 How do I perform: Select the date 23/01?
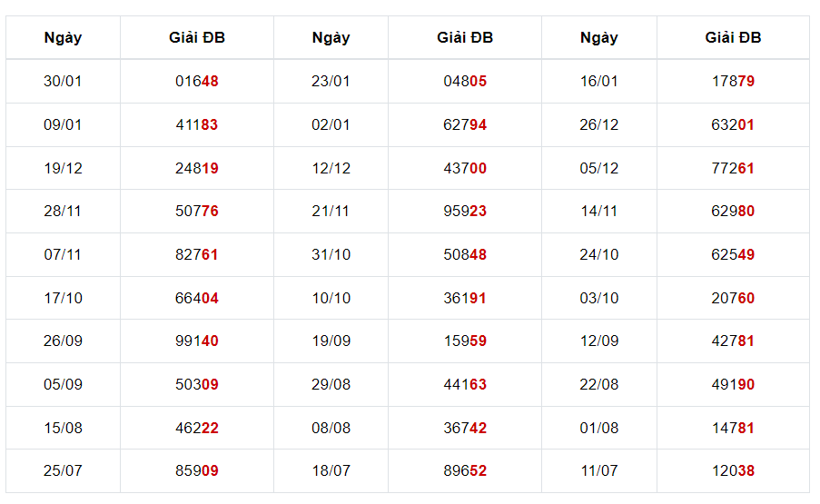point(331,81)
